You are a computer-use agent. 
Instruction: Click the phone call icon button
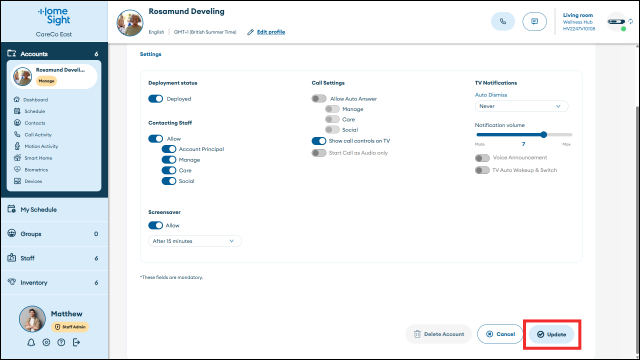tap(503, 21)
